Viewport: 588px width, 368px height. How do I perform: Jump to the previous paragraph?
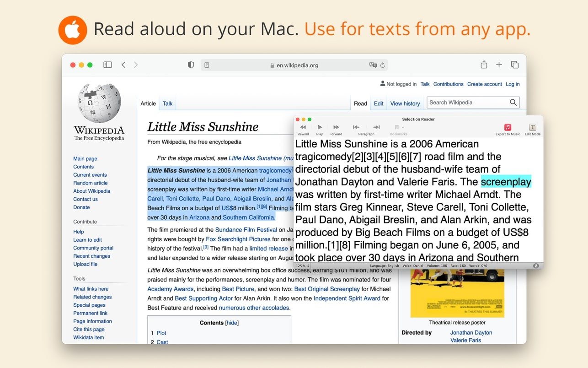pos(356,127)
